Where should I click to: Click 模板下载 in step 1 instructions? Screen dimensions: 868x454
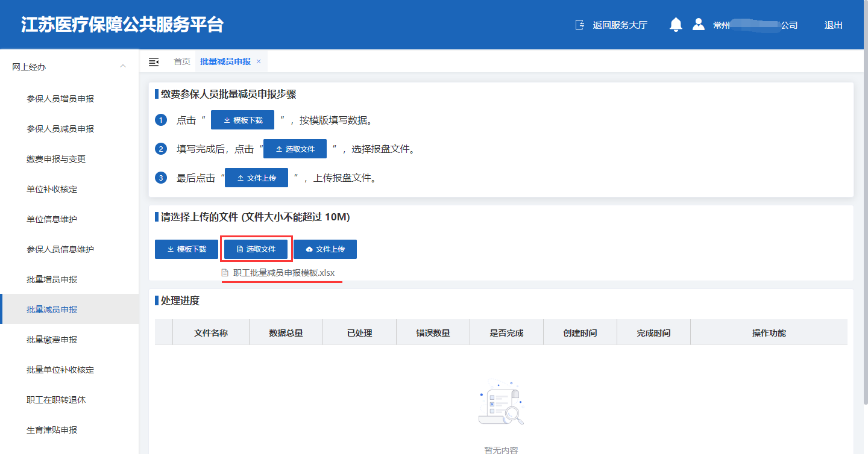(242, 120)
